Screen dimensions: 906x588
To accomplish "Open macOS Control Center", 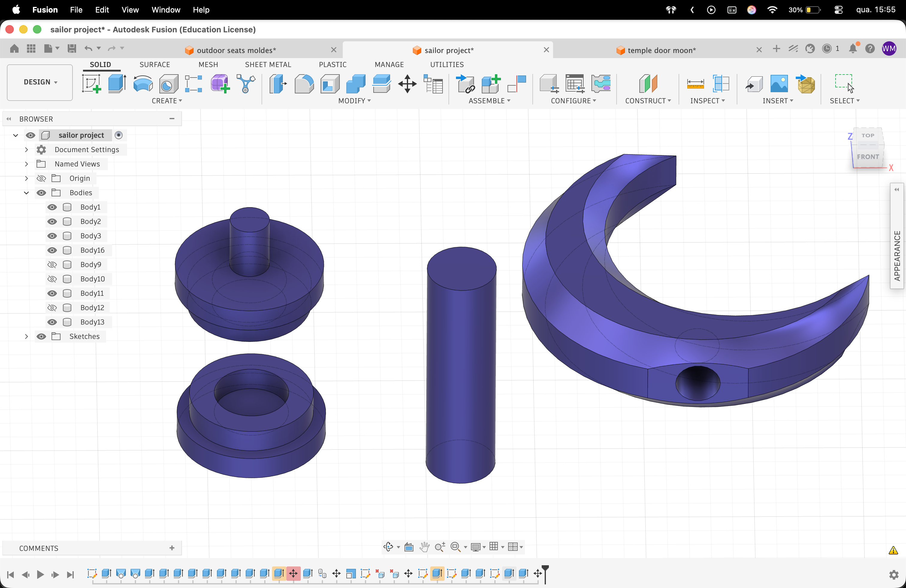I will [x=838, y=10].
